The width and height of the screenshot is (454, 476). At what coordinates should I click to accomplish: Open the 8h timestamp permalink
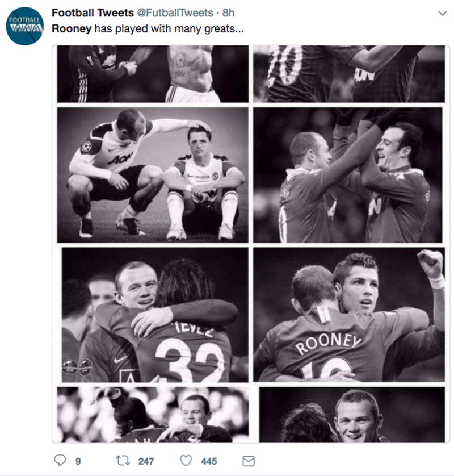tap(229, 12)
